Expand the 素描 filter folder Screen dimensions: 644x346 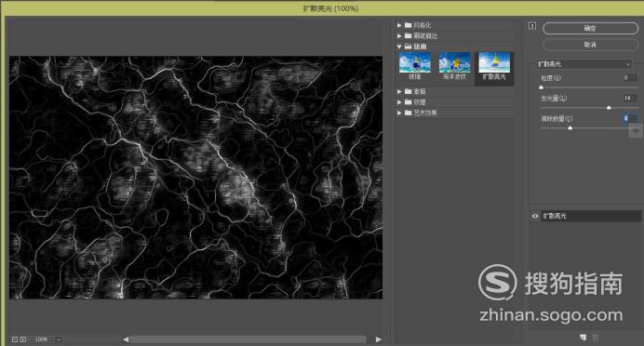pyautogui.click(x=399, y=91)
